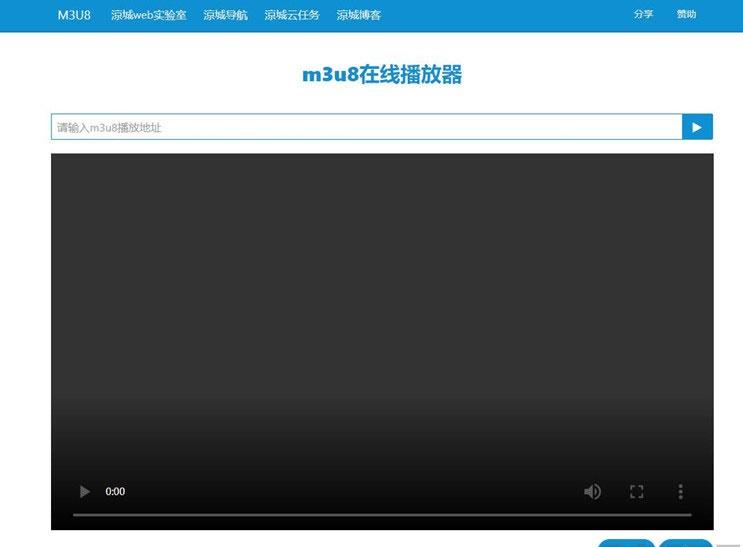Open the video player more options menu
743x547 pixels.
pos(680,492)
